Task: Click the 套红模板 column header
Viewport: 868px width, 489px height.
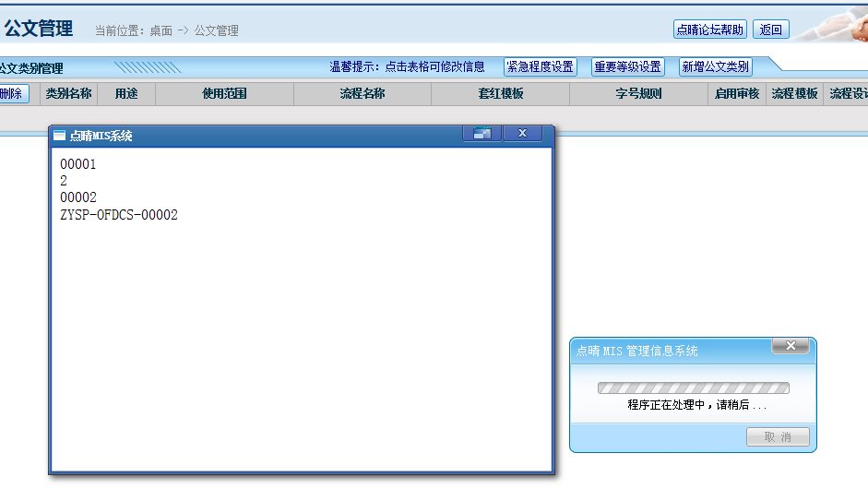Action: (500, 94)
